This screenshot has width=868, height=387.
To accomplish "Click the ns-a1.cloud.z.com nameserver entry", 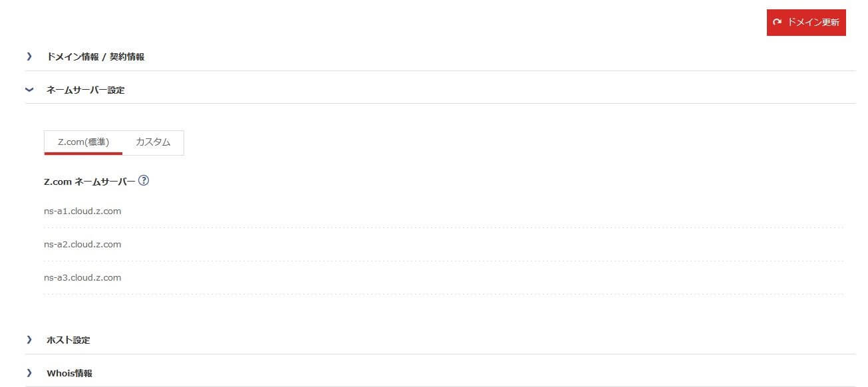I will pos(82,211).
